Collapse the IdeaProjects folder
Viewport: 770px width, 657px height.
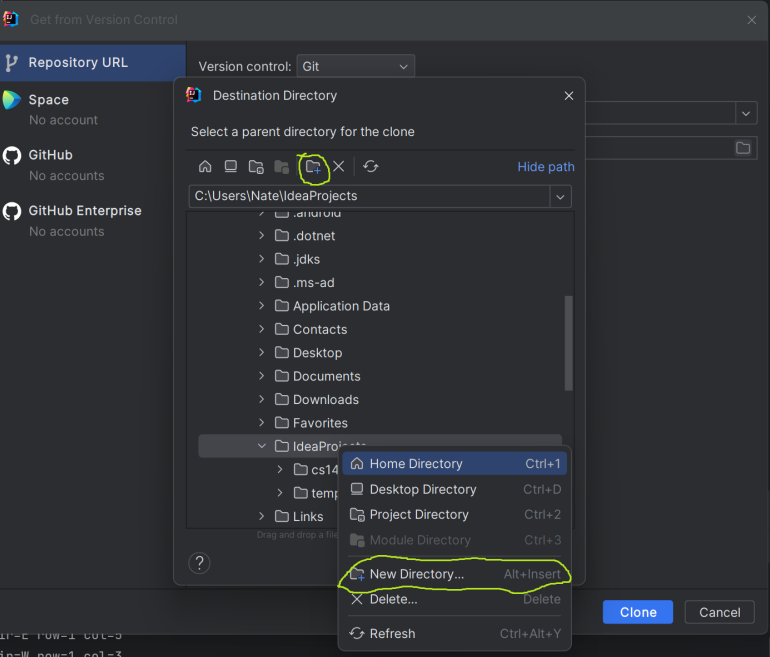[x=262, y=446]
